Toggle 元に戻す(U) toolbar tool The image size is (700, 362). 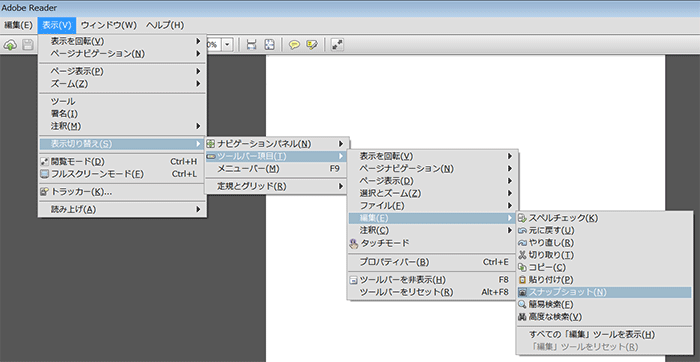click(x=604, y=231)
